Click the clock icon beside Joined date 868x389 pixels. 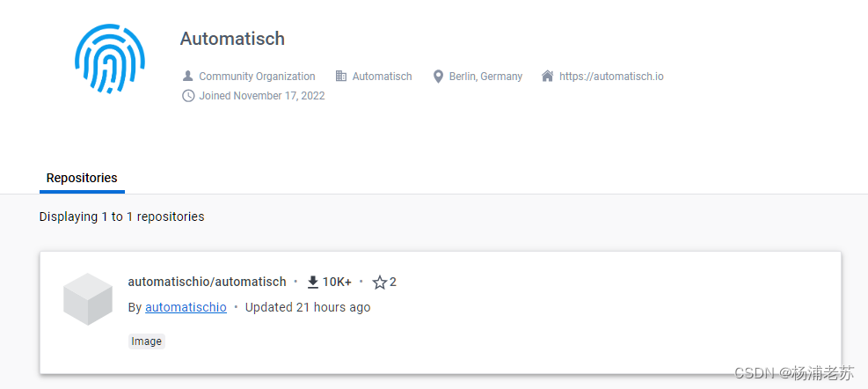(188, 96)
